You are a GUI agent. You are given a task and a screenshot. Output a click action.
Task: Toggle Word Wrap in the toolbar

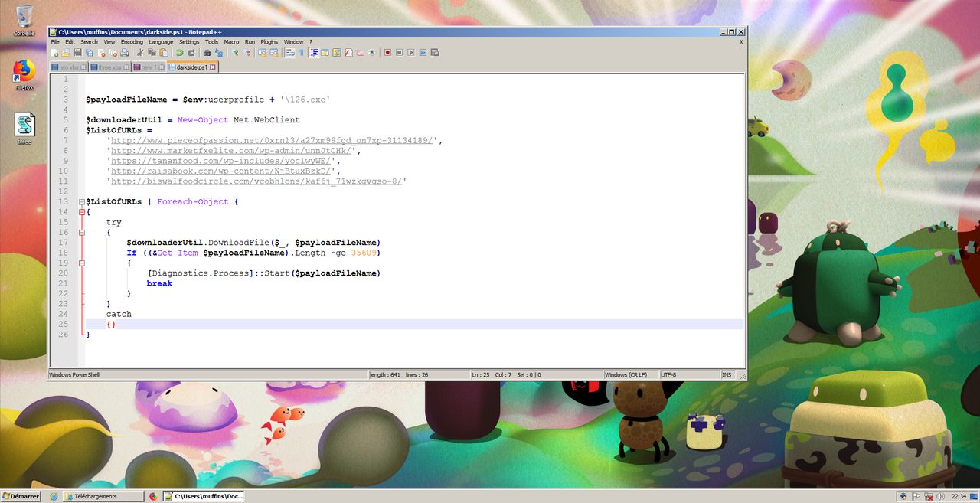[x=289, y=53]
